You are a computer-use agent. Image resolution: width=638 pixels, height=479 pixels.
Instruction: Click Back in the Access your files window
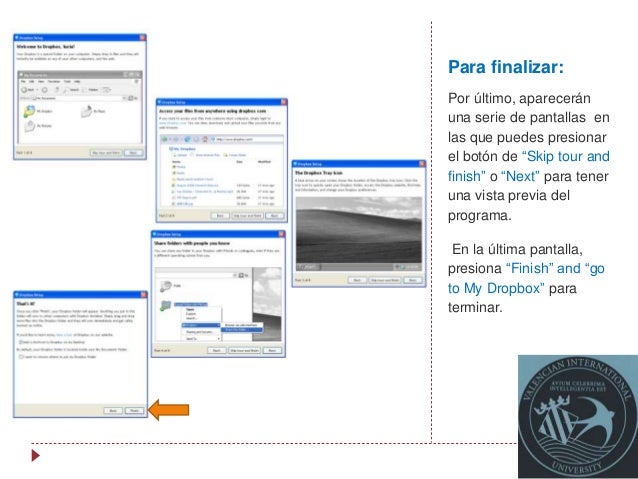point(220,216)
